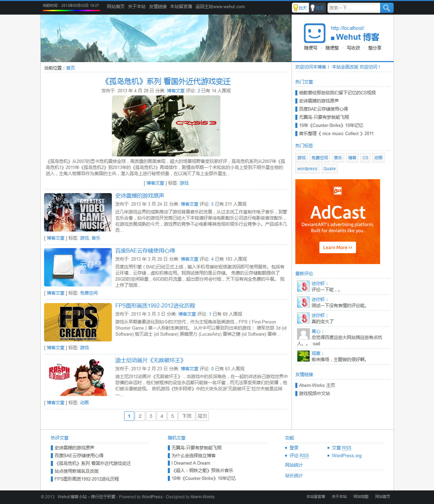Open the 文章 RSS feed link

coord(341,448)
